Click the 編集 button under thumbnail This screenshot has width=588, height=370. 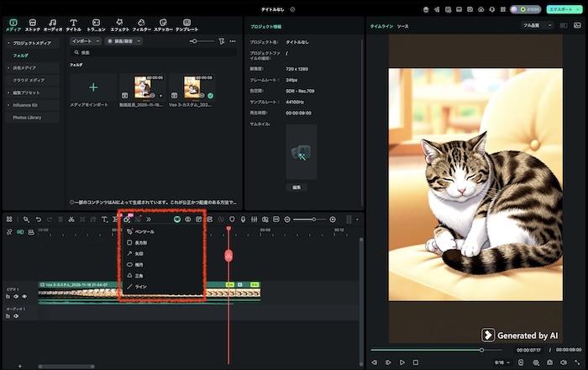point(296,188)
